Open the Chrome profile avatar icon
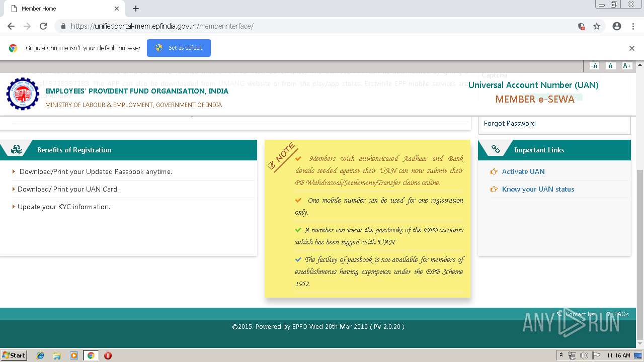644x362 pixels. tap(617, 26)
